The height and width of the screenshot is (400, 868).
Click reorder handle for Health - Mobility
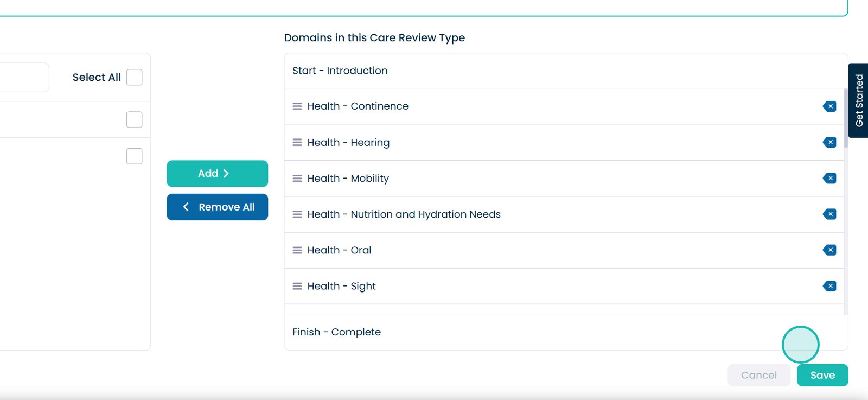coord(297,179)
